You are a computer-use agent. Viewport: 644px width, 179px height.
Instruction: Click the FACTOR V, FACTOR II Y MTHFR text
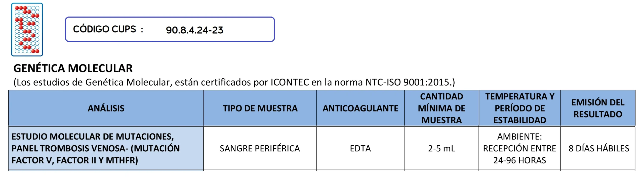[75, 160]
